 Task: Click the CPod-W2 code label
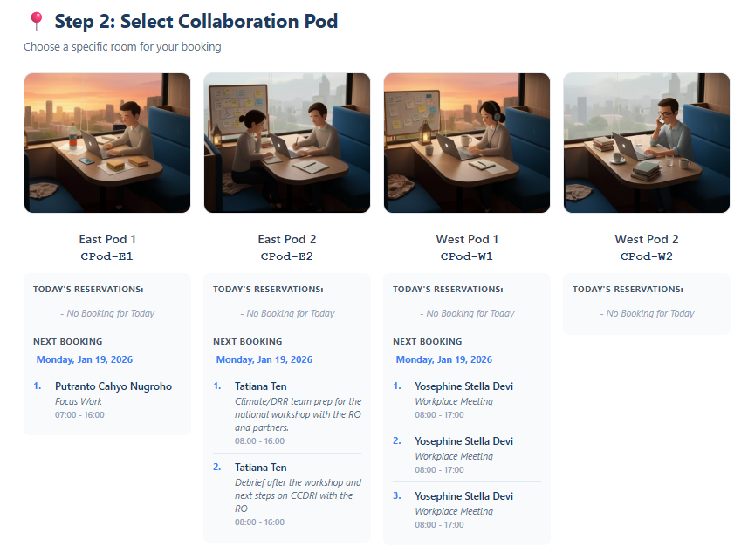pyautogui.click(x=646, y=256)
